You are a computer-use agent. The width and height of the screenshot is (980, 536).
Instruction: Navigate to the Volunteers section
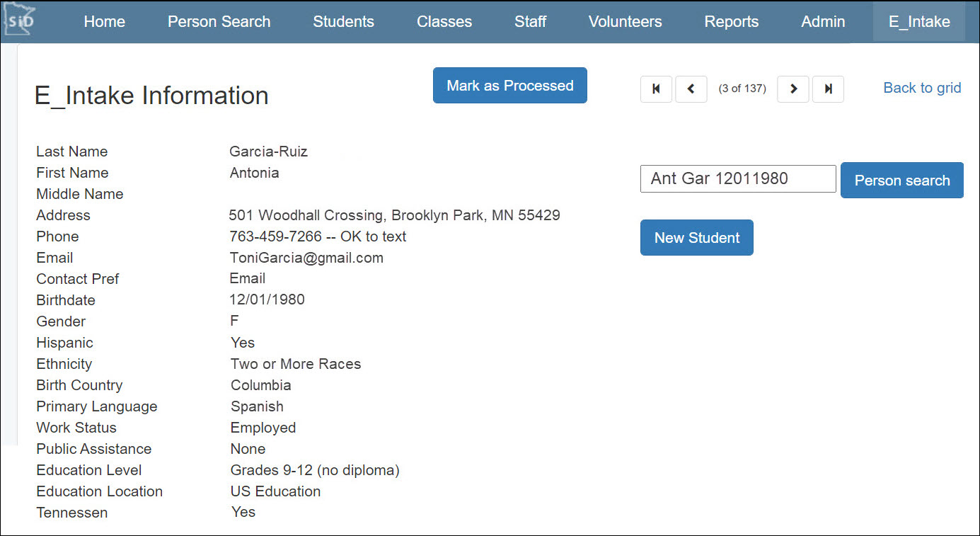(x=625, y=21)
